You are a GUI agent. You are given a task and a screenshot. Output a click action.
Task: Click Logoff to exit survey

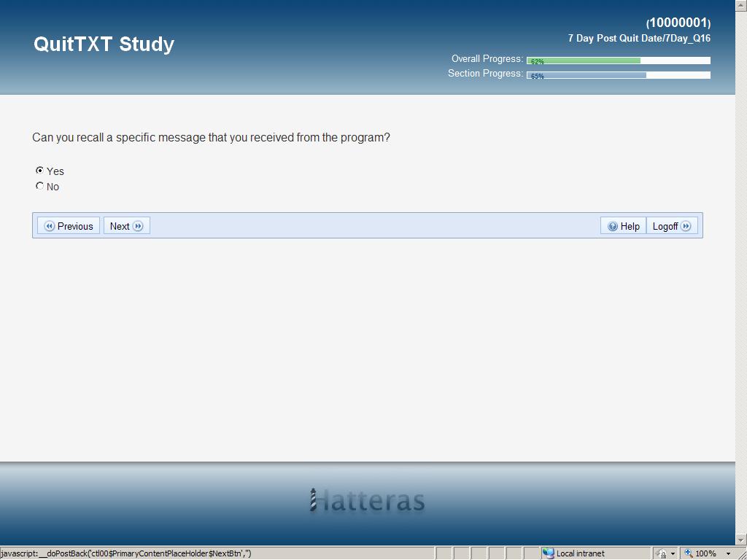click(x=672, y=226)
